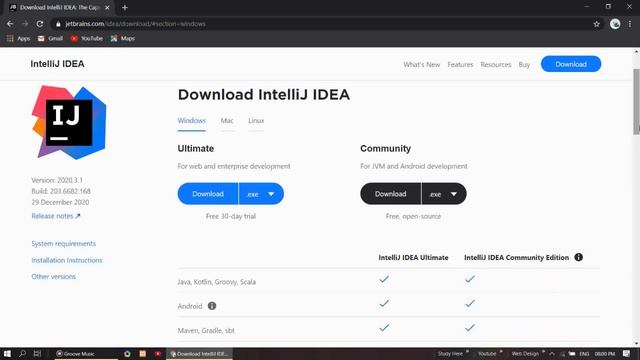Switch to the Mac tab
Viewport: 640px width, 360px height.
point(227,121)
